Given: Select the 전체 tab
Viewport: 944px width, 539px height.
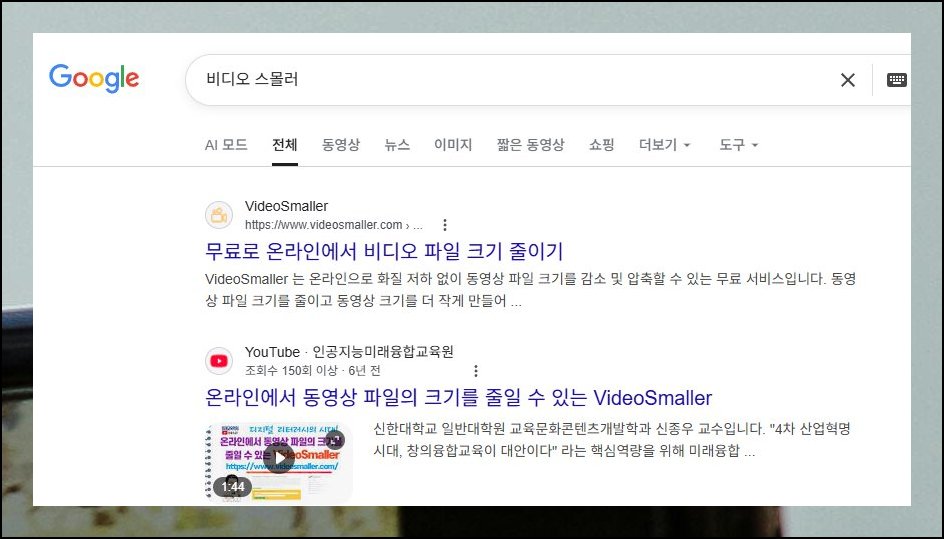Looking at the screenshot, I should tap(285, 145).
